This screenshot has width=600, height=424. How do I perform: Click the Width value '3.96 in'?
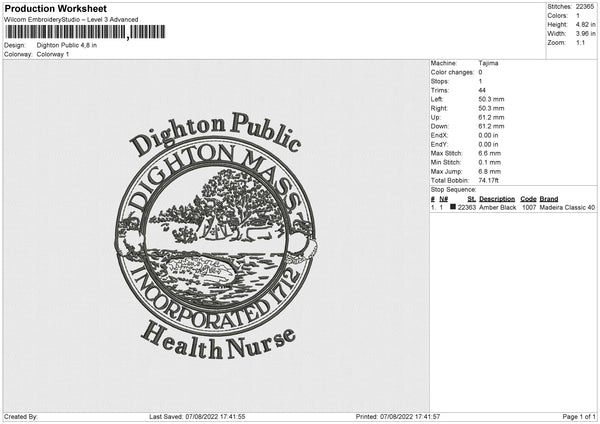click(x=585, y=34)
